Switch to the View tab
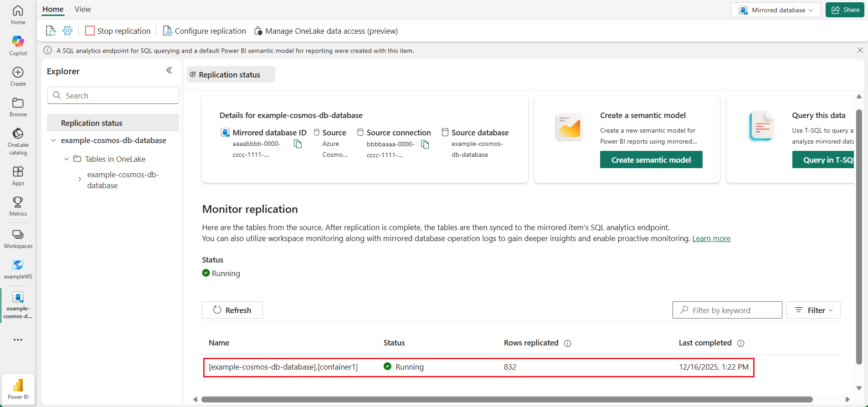868x407 pixels. point(82,9)
